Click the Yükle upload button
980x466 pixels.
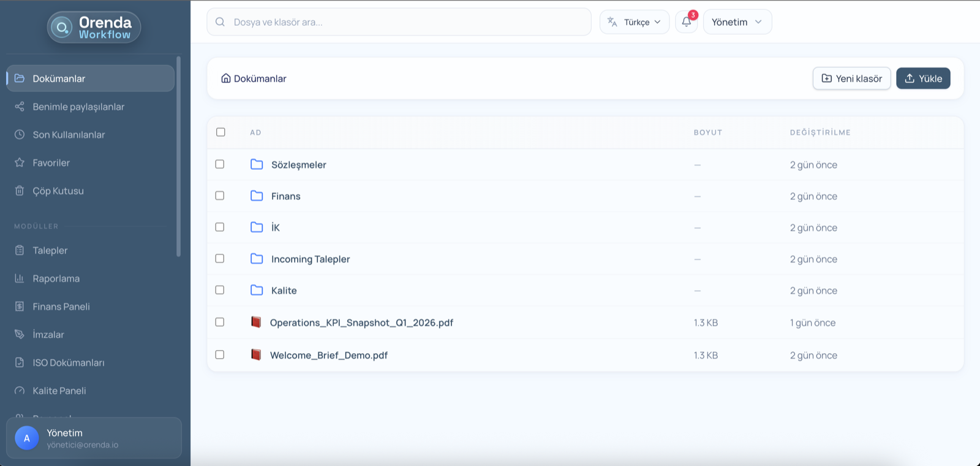(923, 78)
